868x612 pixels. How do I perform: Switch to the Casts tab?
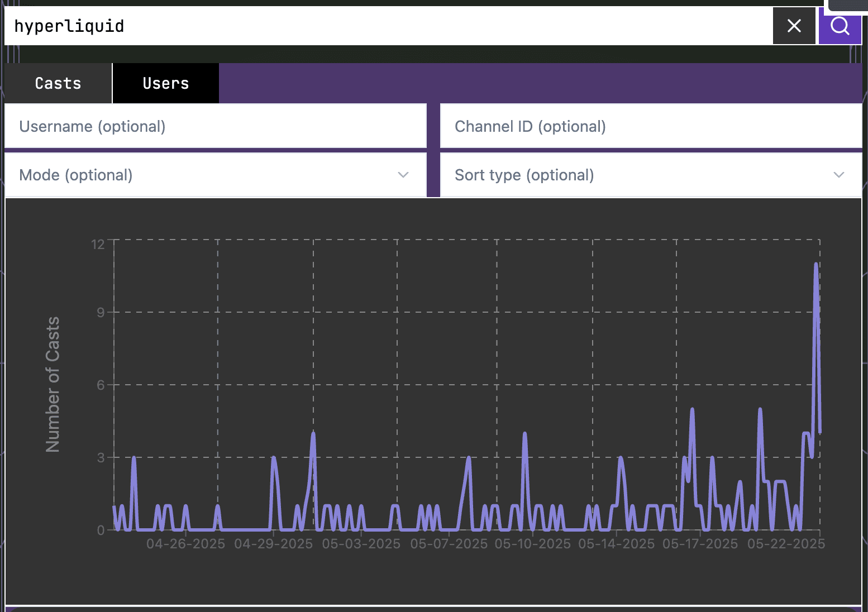click(58, 83)
